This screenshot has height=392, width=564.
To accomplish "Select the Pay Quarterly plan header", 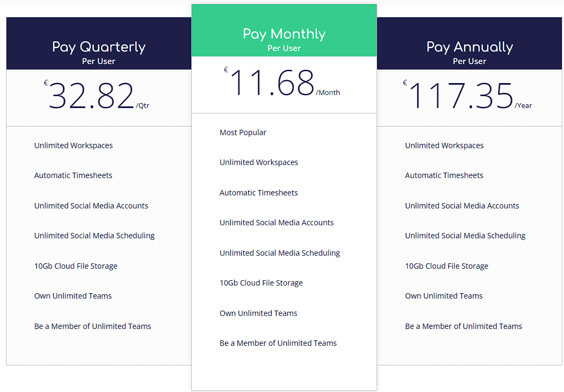I will pos(99,47).
